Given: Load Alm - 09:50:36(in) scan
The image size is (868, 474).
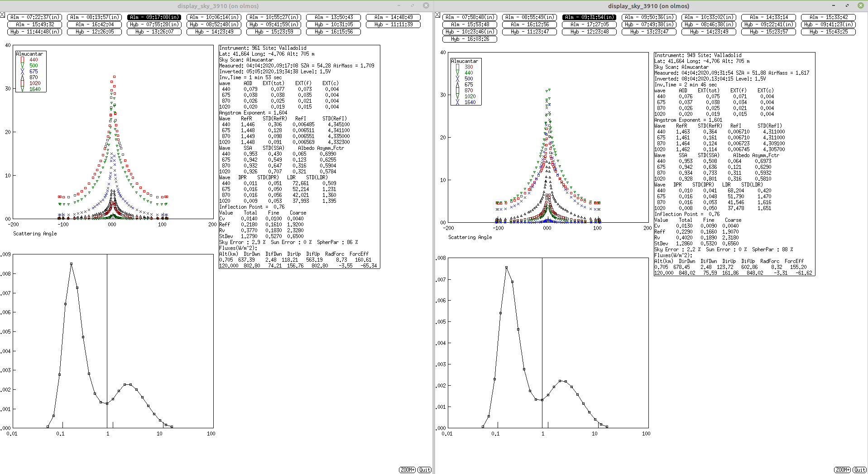Looking at the screenshot, I should (649, 17).
